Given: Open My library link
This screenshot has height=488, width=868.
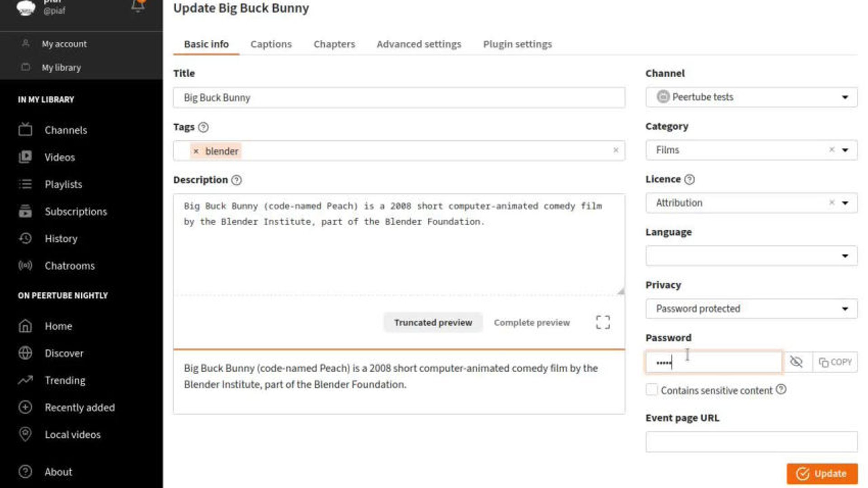Looking at the screenshot, I should coord(61,67).
